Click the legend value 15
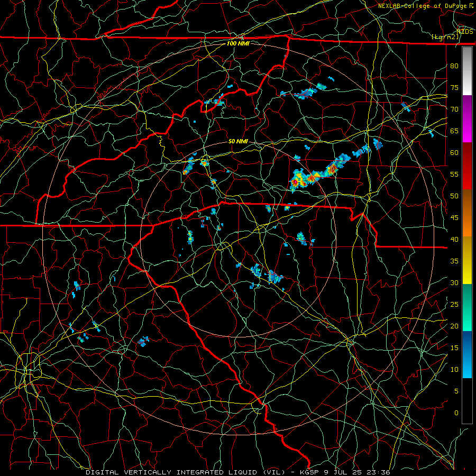 [x=454, y=348]
